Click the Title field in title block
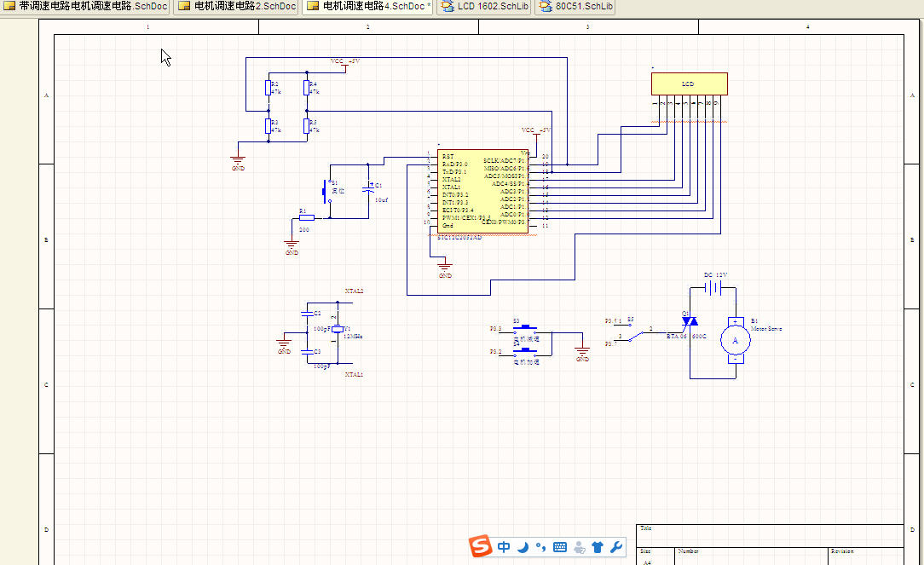The image size is (924, 565). 770,535
